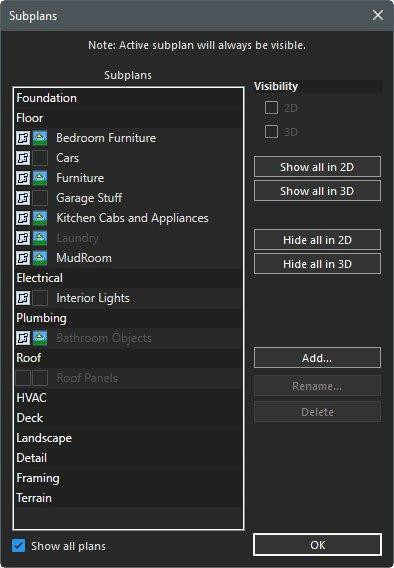394x568 pixels.
Task: Select the Laundry subplan name
Action: 77,238
